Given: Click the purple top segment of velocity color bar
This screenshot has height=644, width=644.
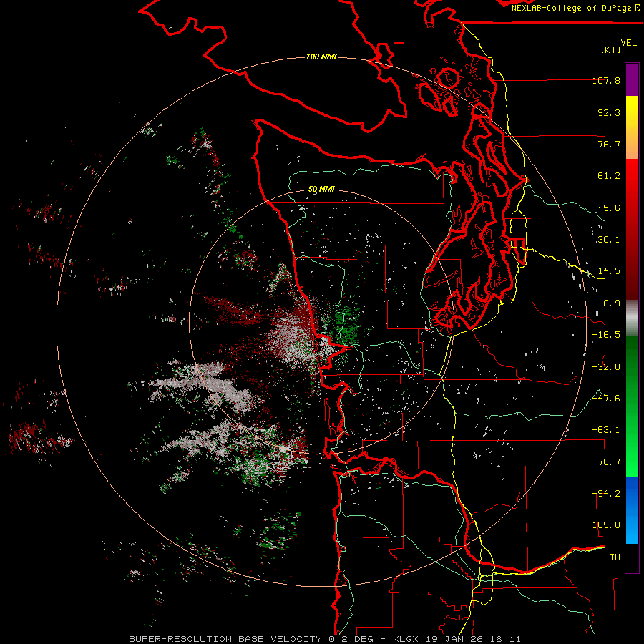Looking at the screenshot, I should coord(632,80).
